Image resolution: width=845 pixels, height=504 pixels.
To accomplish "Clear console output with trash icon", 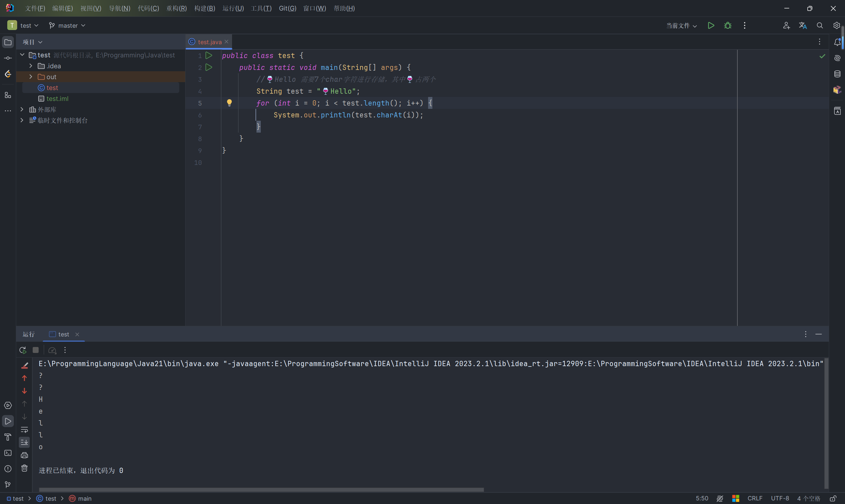I will point(24,468).
